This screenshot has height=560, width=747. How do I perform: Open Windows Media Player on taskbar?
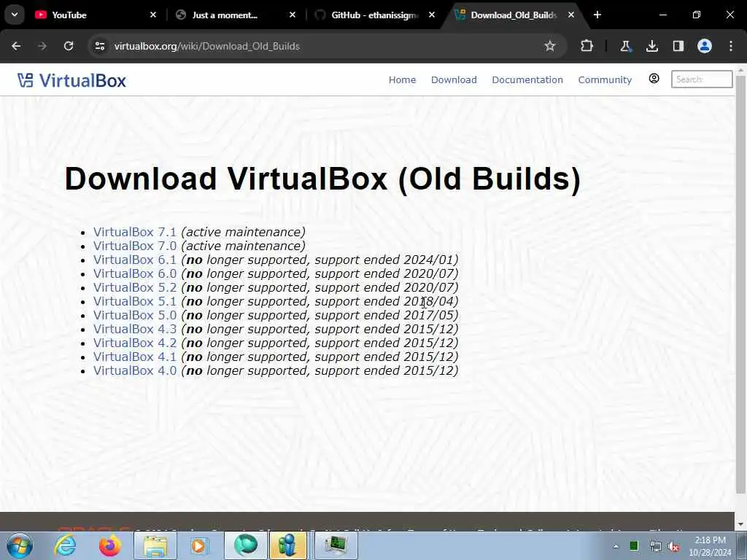(199, 545)
